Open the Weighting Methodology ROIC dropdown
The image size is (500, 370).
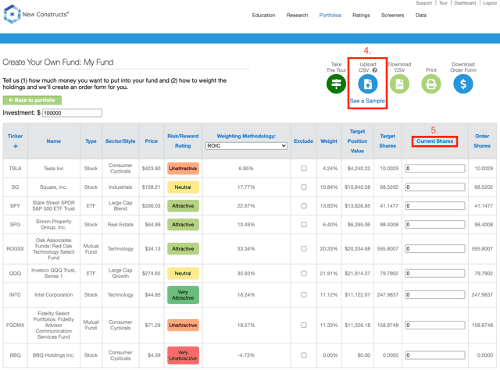click(246, 146)
